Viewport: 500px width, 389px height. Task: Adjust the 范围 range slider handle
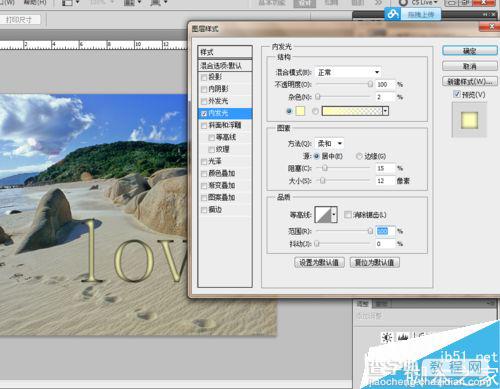[x=370, y=231]
